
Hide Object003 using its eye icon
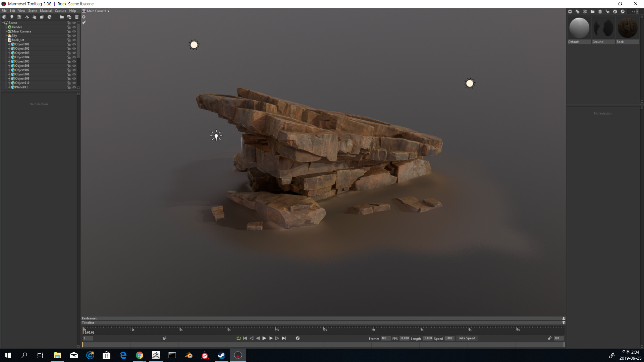pyautogui.click(x=74, y=53)
